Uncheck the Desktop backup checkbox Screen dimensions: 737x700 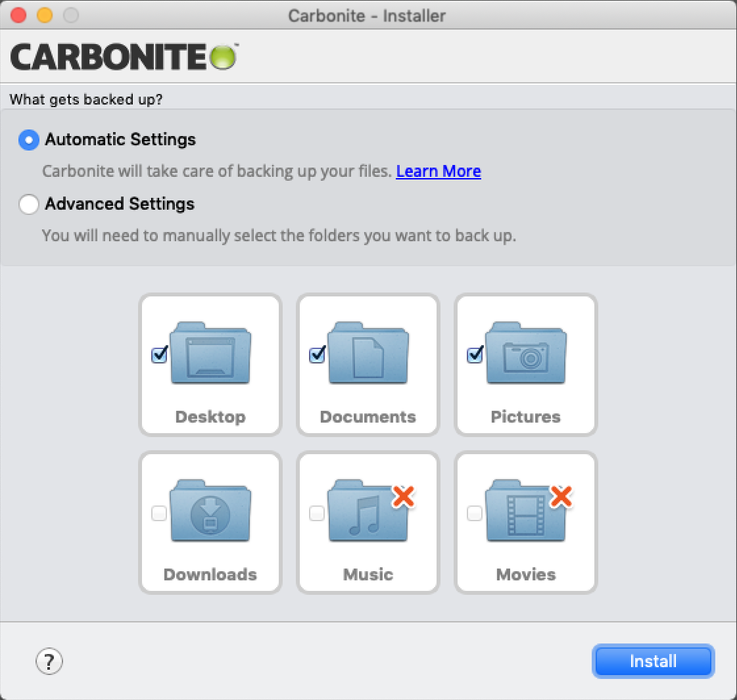coord(159,355)
